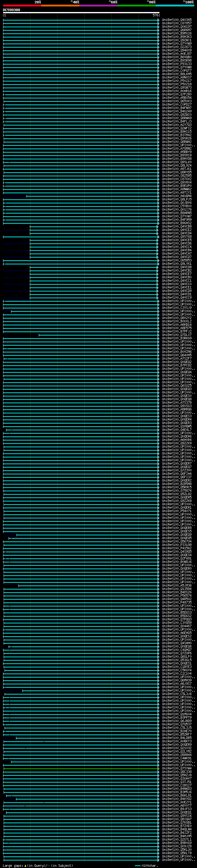
Task: Select hit label UniRef100_Q9ZWI1
Action: pyautogui.click(x=177, y=40)
